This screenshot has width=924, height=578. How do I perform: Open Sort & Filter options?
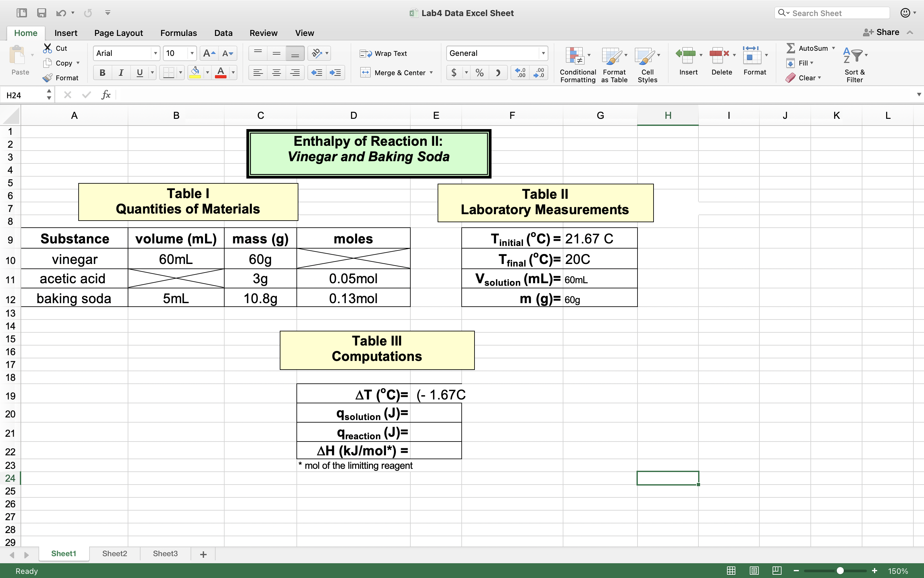tap(854, 64)
